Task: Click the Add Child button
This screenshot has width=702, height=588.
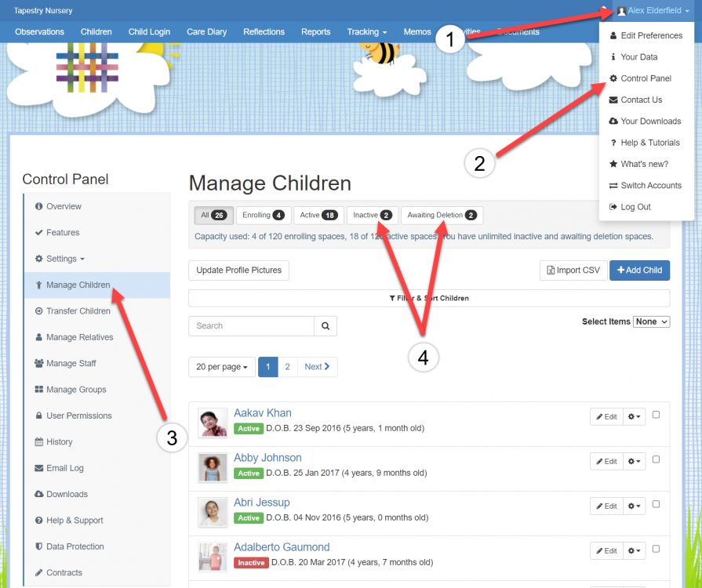Action: pos(639,270)
